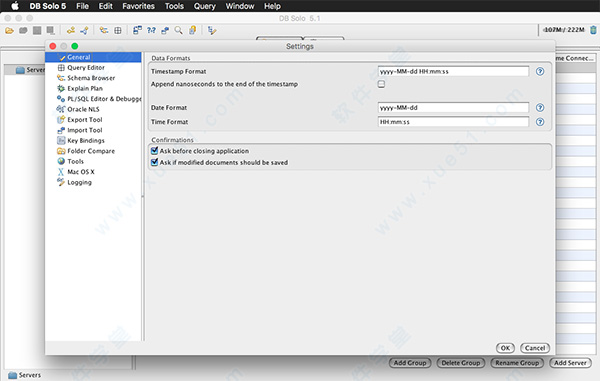Open the Favorites menu
Screen dimensions: 600x381
139,6
